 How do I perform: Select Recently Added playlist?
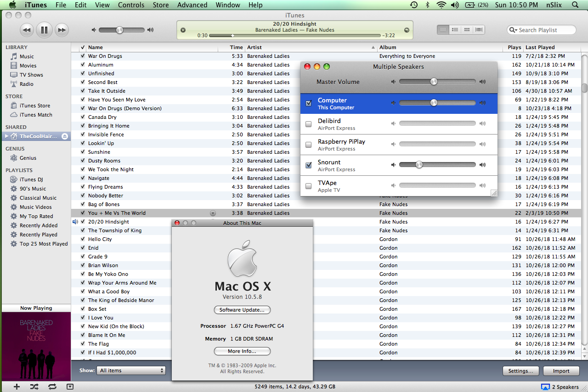click(39, 225)
